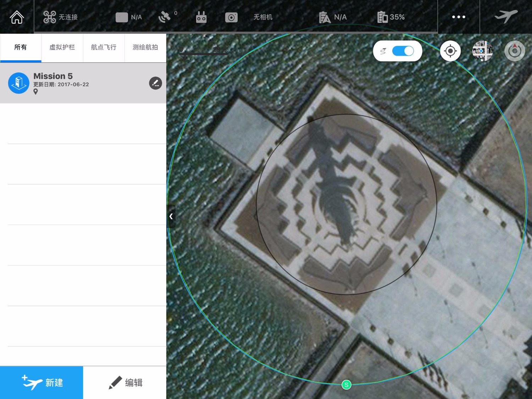Select the Mission 5 title
Viewport: 532px width, 399px height.
pos(53,76)
